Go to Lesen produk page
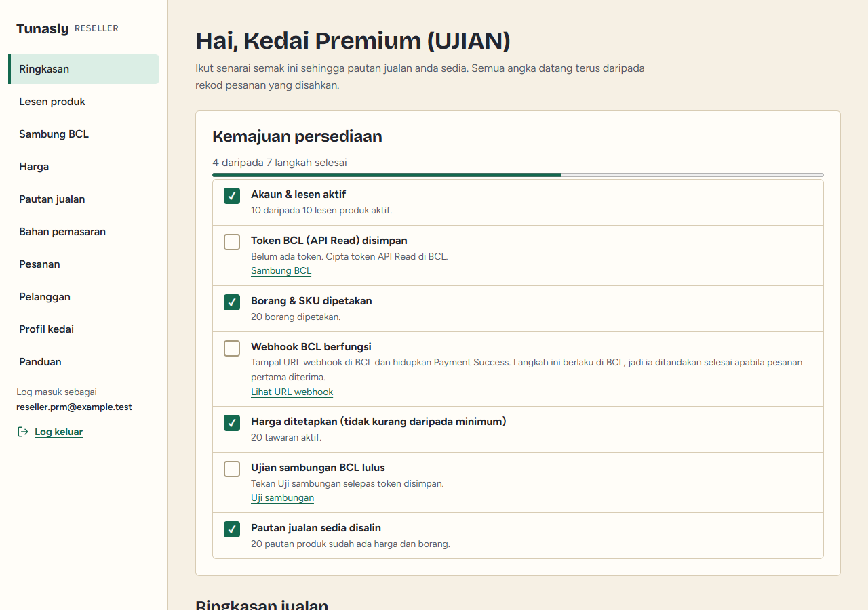This screenshot has width=868, height=610. (x=83, y=102)
